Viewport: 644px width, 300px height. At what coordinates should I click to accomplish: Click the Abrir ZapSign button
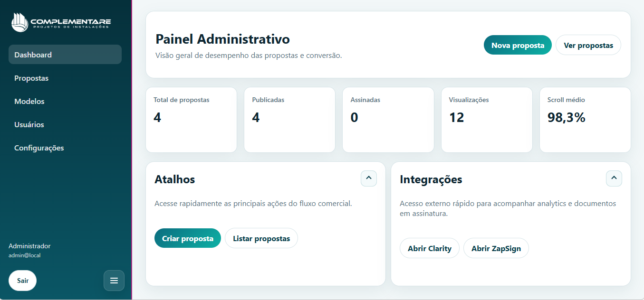coord(496,248)
